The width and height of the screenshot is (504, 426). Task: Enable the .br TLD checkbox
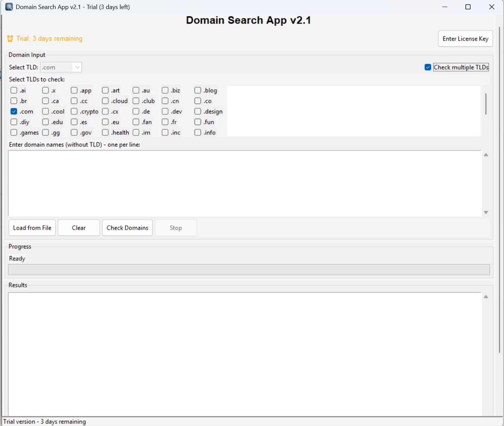tap(14, 101)
